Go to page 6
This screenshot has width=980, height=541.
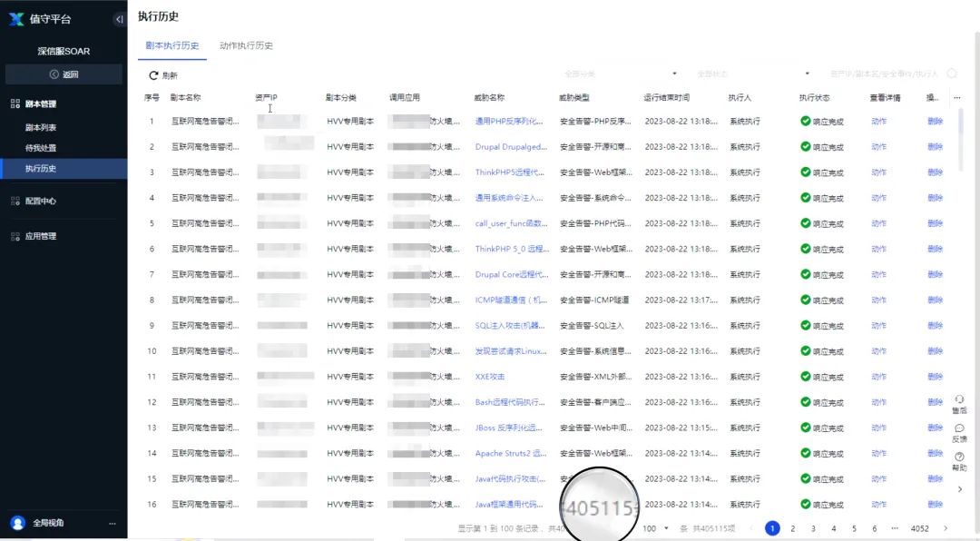pos(875,528)
